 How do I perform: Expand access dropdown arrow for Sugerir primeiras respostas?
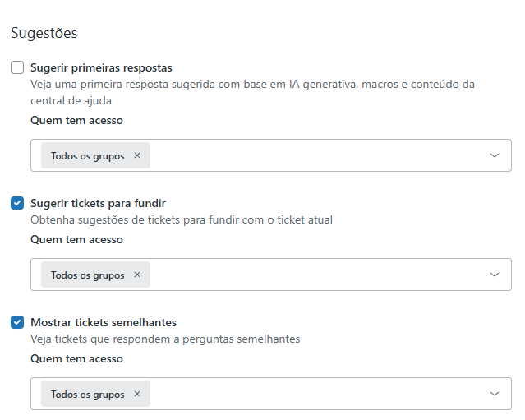point(495,155)
